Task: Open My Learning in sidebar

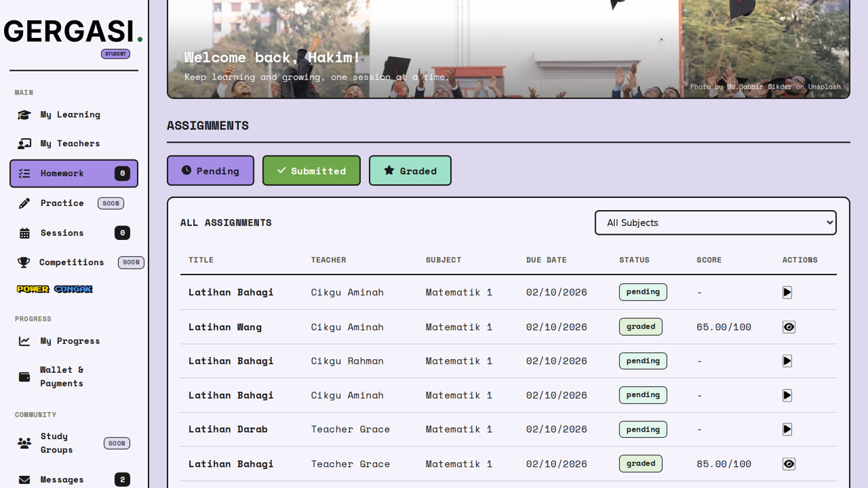Action: (x=74, y=115)
